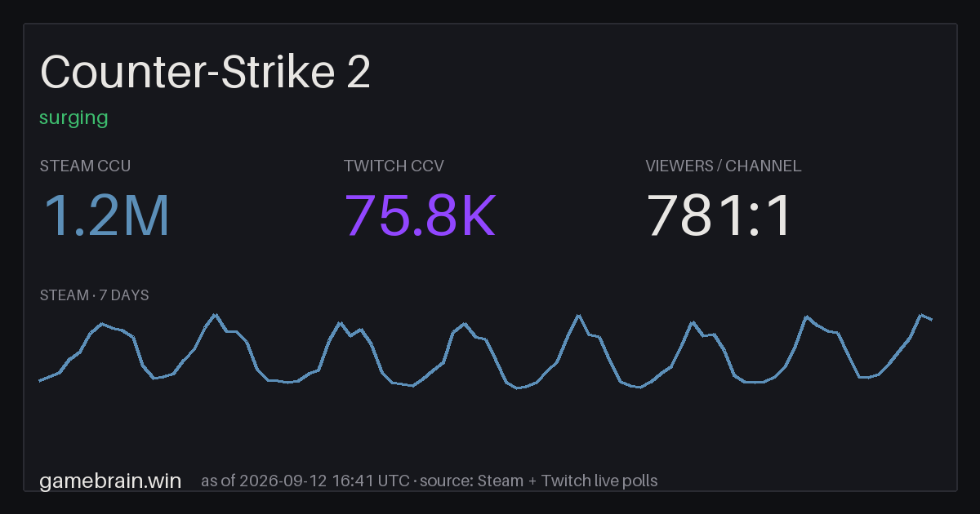Select the second day's peak on the chart
This screenshot has height=514, width=980.
(216, 314)
